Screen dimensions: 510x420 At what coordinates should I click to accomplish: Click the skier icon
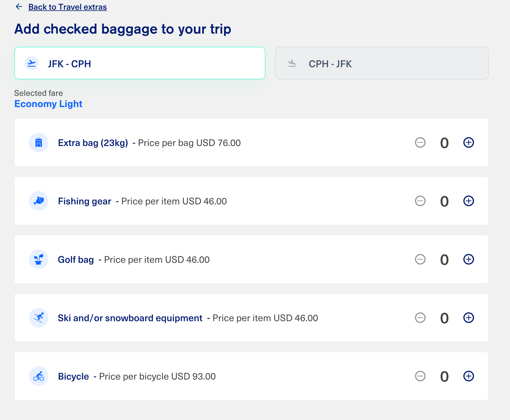pos(39,318)
